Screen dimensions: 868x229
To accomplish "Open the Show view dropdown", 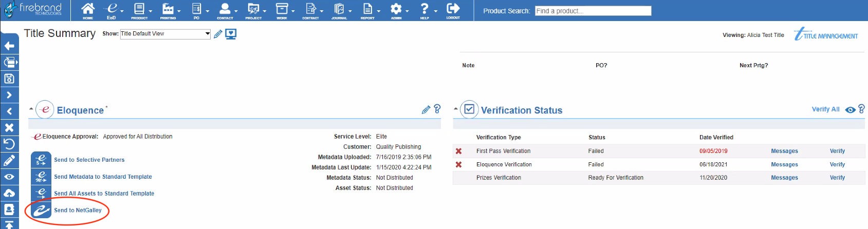I will [x=165, y=34].
